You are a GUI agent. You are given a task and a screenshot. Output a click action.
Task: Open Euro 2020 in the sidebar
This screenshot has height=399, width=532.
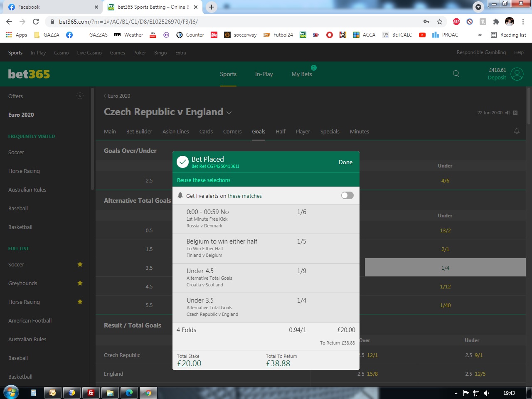tap(21, 115)
